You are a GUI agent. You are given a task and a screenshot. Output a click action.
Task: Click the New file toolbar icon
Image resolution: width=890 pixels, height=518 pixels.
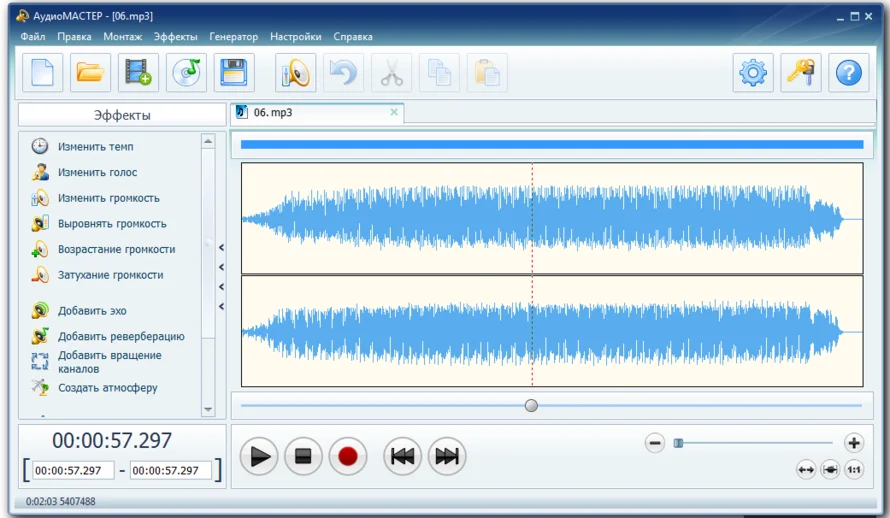pyautogui.click(x=43, y=73)
